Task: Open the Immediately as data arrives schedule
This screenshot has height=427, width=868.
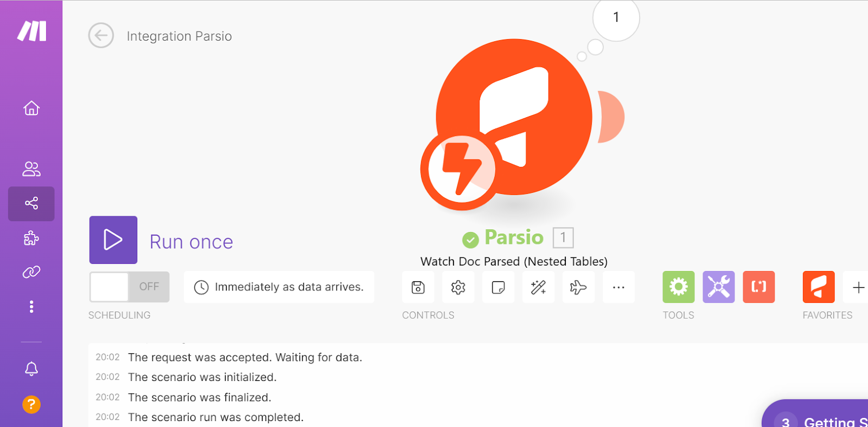Action: [279, 287]
